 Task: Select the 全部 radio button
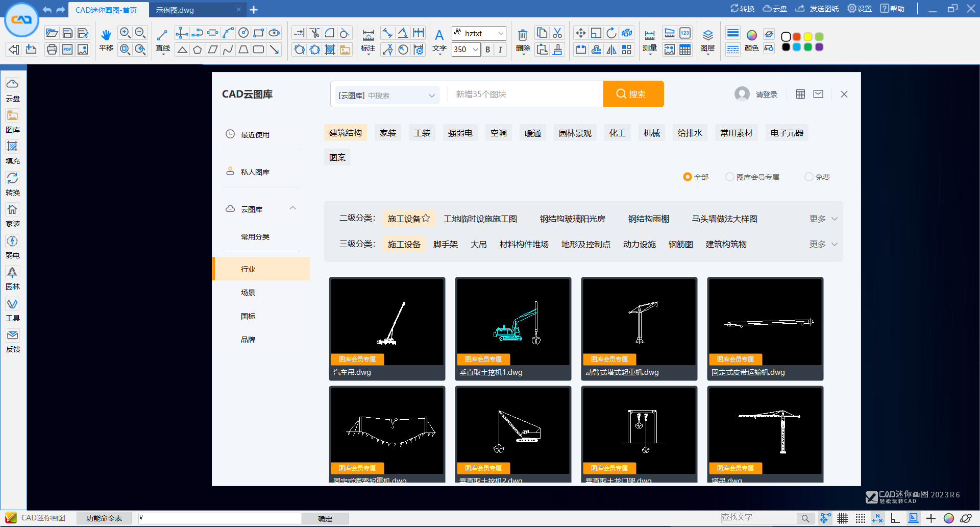[687, 177]
